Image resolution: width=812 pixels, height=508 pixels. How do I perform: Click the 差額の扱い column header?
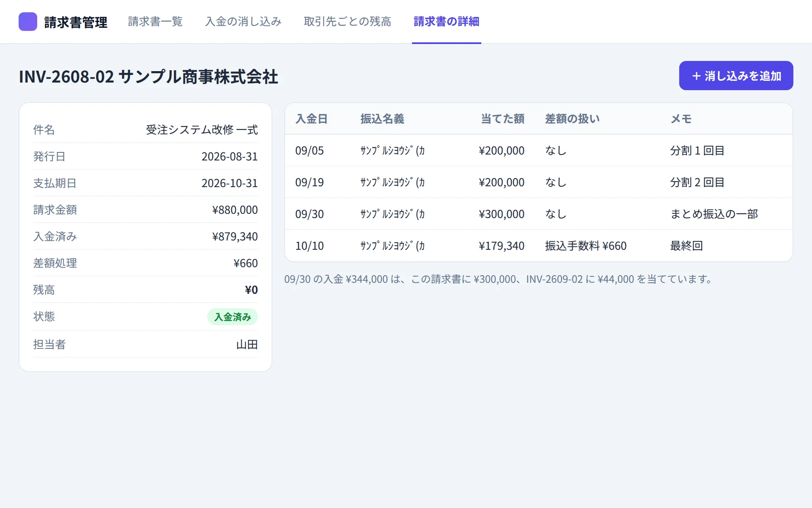point(572,119)
